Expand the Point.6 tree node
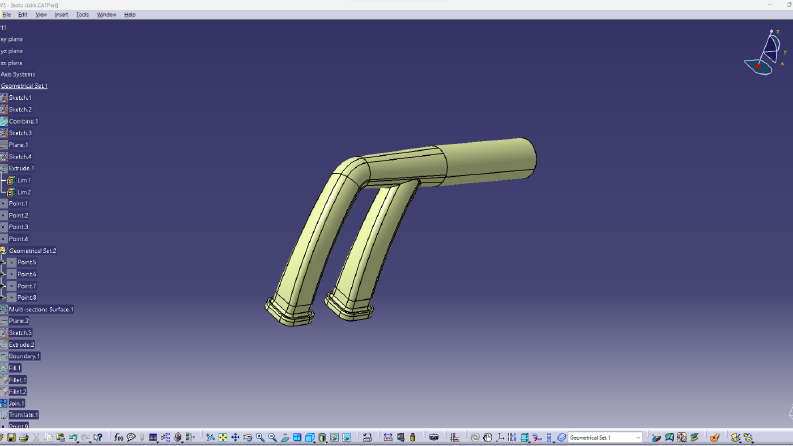Viewport: 793px width, 446px height. (x=2, y=274)
